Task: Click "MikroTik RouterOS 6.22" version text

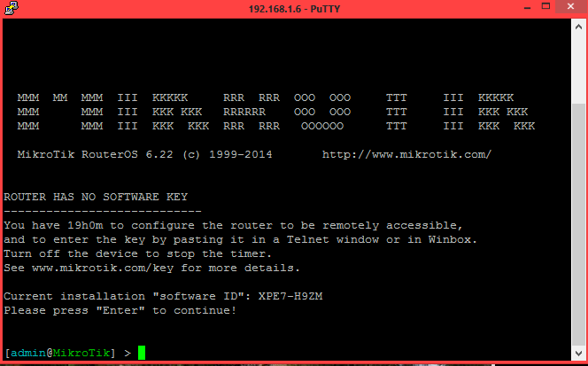Action: [x=96, y=154]
